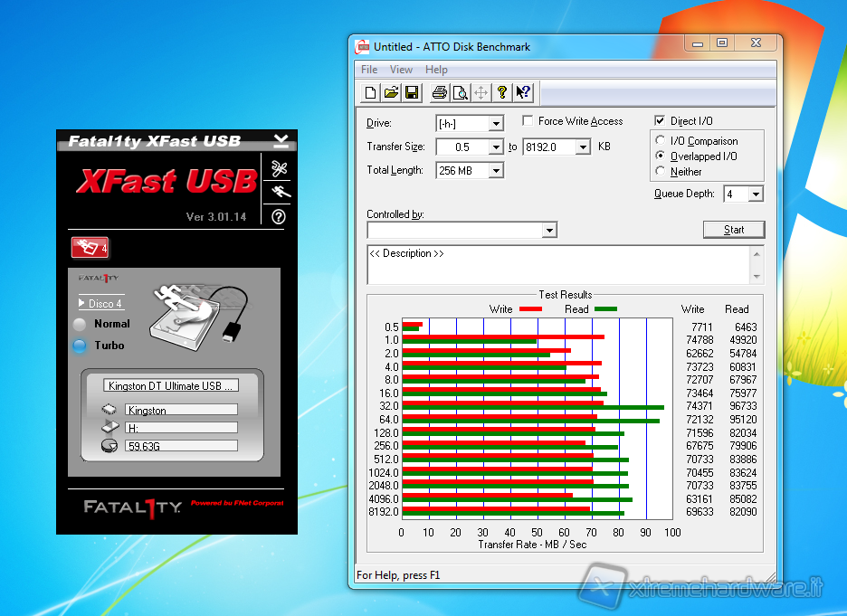Open the View menu

click(x=401, y=70)
